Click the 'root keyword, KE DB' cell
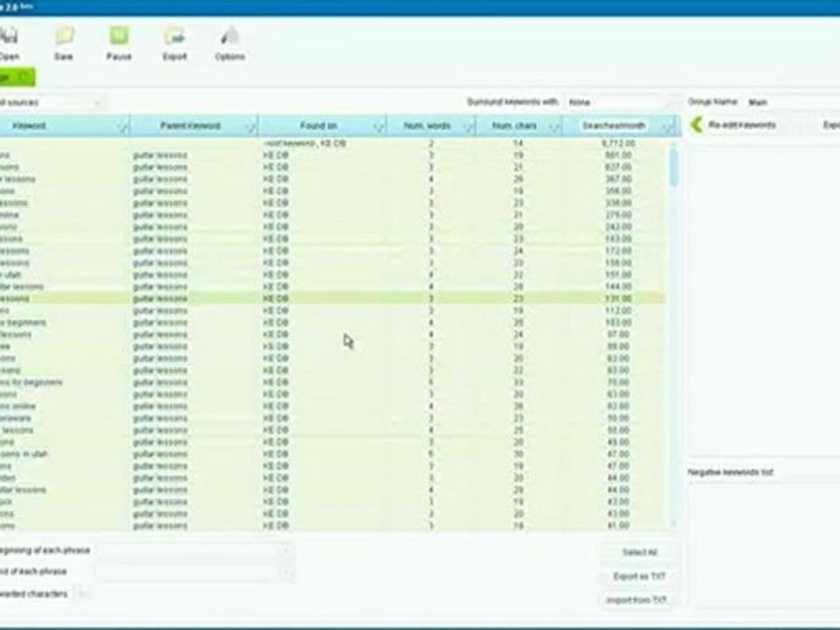The width and height of the screenshot is (840, 630). [x=304, y=143]
